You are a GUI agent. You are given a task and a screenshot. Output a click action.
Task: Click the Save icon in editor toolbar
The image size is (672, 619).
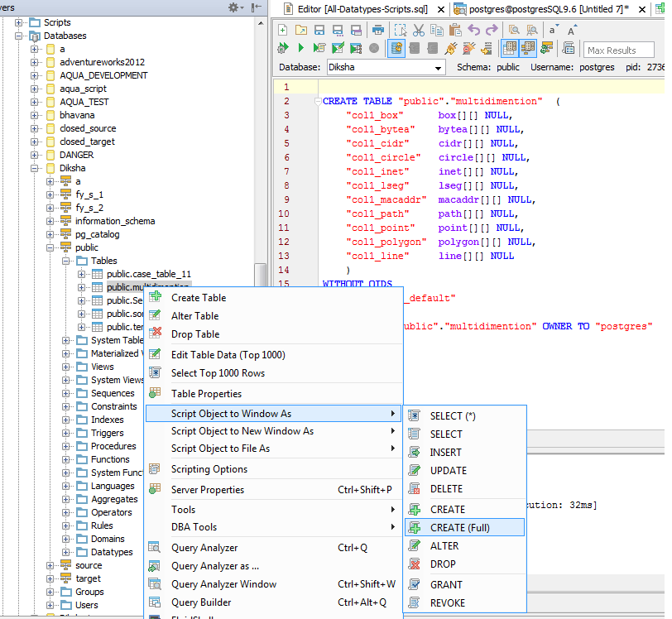click(x=319, y=30)
